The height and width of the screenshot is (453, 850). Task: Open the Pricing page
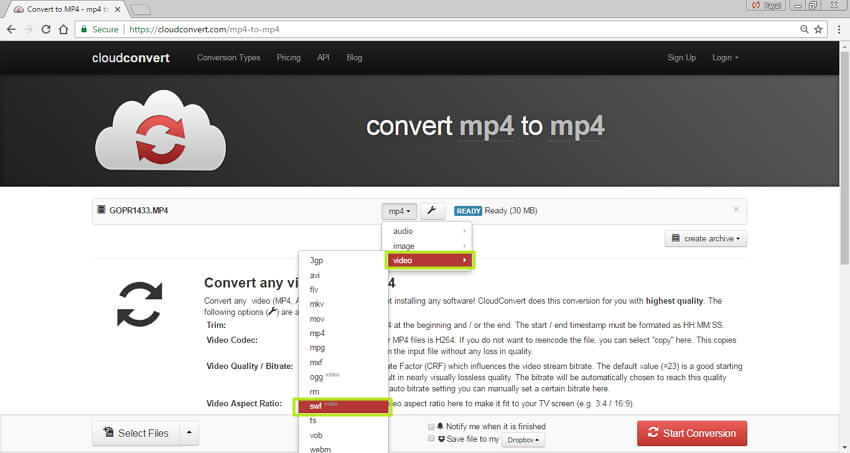[288, 57]
